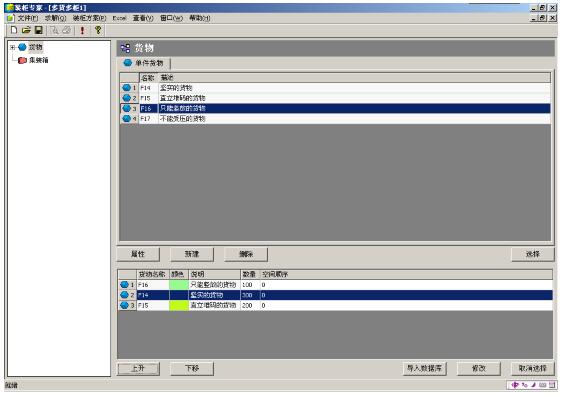Click the F17 name cell
The image size is (566, 394).
(x=148, y=119)
